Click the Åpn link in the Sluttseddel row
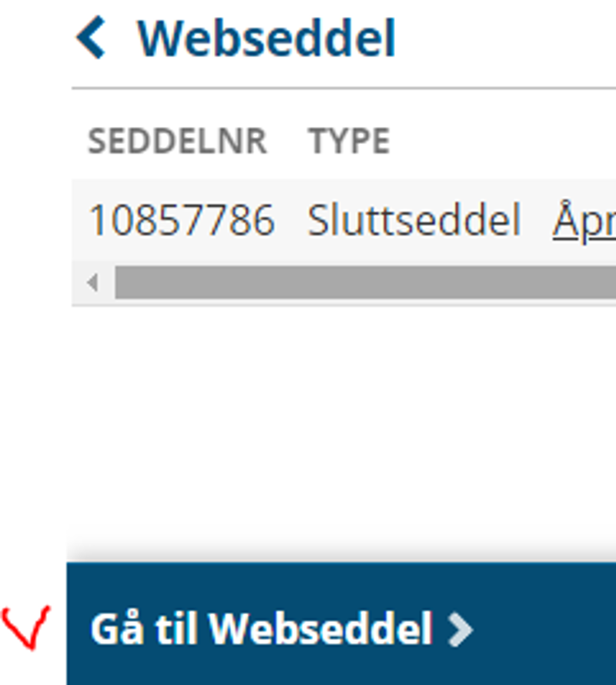This screenshot has height=685, width=616. point(584,220)
